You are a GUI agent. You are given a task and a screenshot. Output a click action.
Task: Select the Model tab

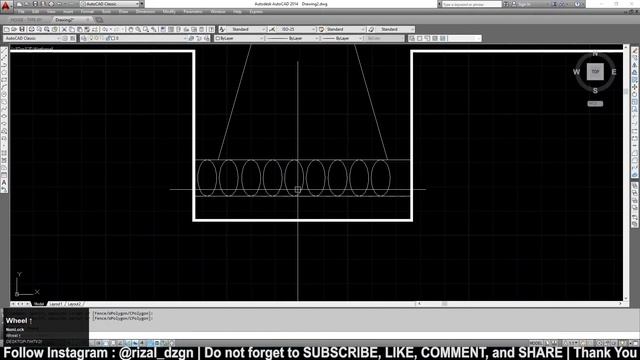coord(39,304)
